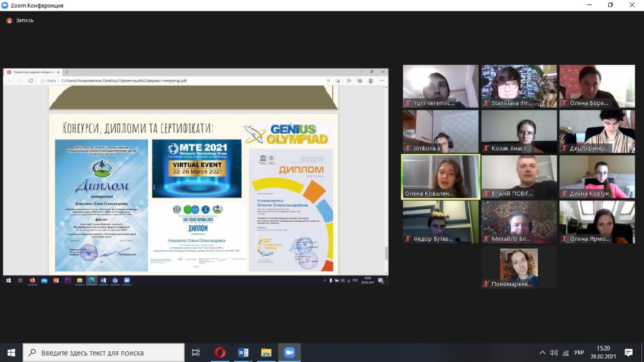Click the MTE 2021 Virtual Event image
Viewport: 644px width, 362px height.
197,168
